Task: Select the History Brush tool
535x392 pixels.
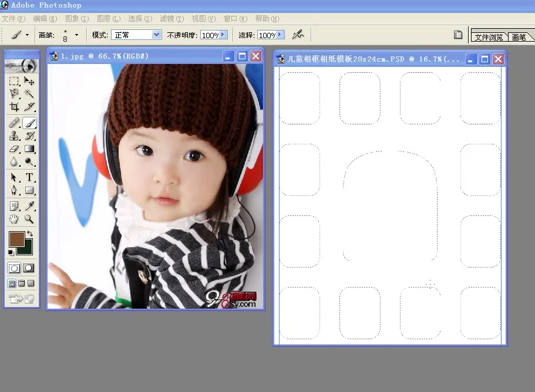Action: (x=29, y=136)
